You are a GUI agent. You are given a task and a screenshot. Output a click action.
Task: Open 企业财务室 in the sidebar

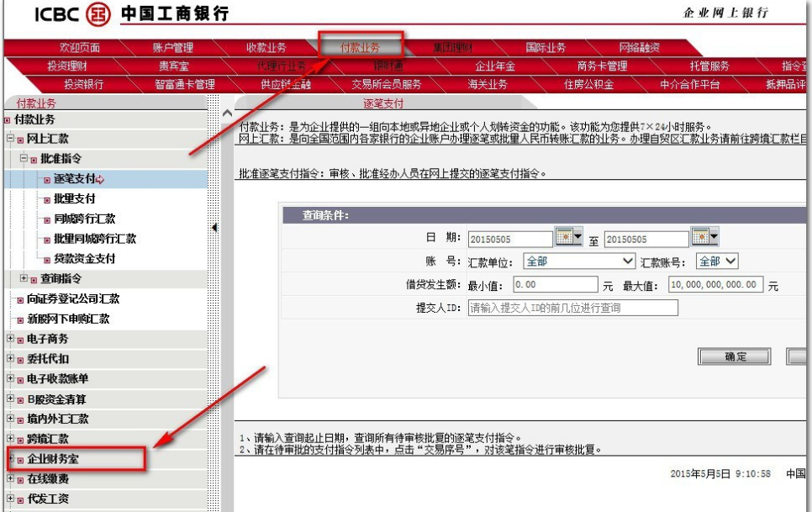(53, 459)
